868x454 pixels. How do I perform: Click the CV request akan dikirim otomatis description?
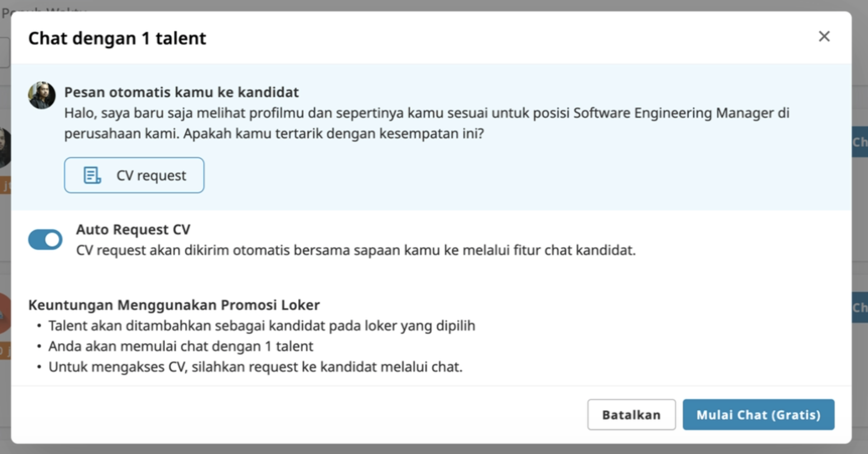tap(356, 250)
